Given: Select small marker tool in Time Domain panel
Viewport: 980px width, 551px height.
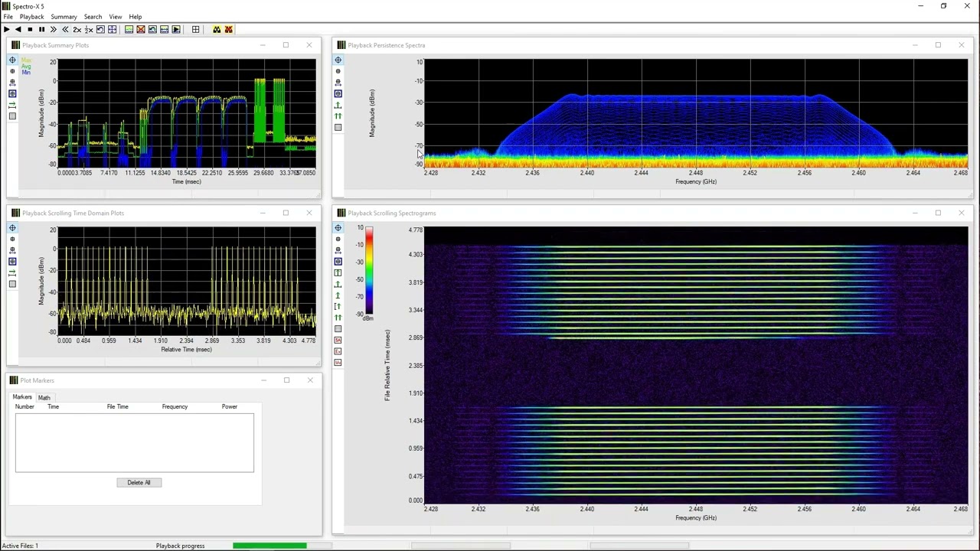Looking at the screenshot, I should 12,240.
